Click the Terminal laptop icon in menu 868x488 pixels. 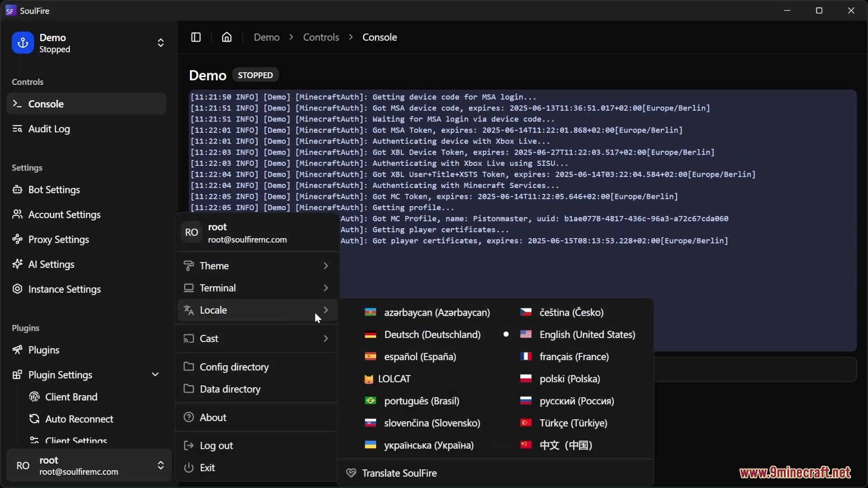[x=189, y=288]
